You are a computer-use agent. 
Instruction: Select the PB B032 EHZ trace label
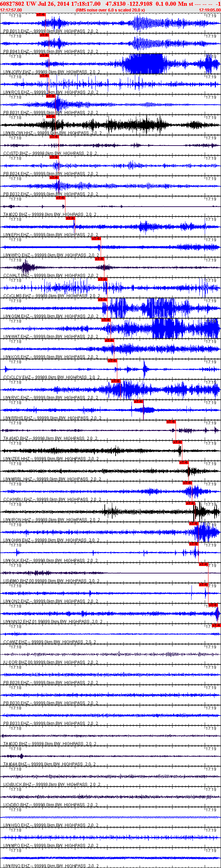tap(51, 194)
